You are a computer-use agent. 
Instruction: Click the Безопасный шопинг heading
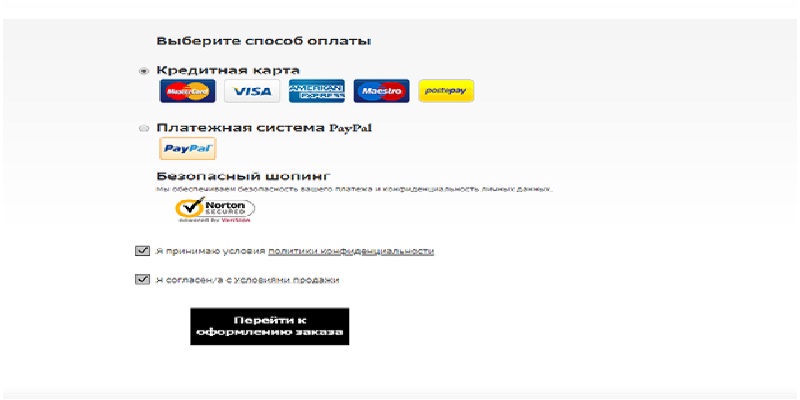tap(243, 176)
